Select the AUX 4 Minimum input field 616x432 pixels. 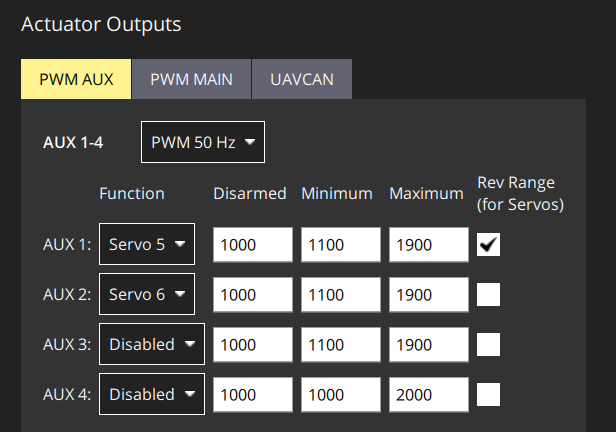pyautogui.click(x=340, y=394)
